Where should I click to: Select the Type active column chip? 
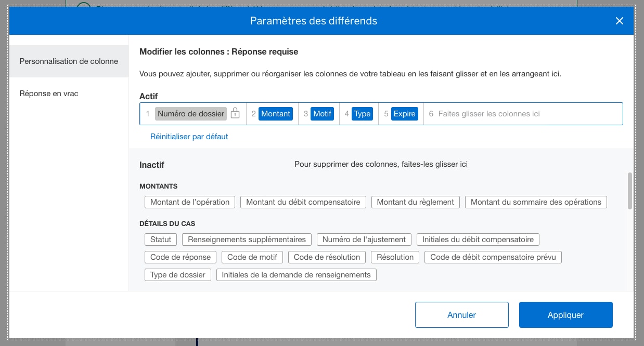point(363,113)
